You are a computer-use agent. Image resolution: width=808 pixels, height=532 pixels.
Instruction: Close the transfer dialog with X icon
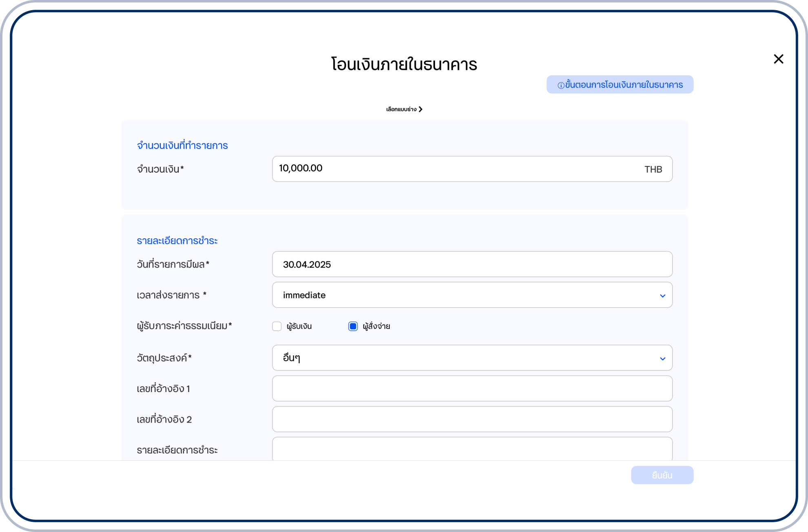tap(778, 59)
